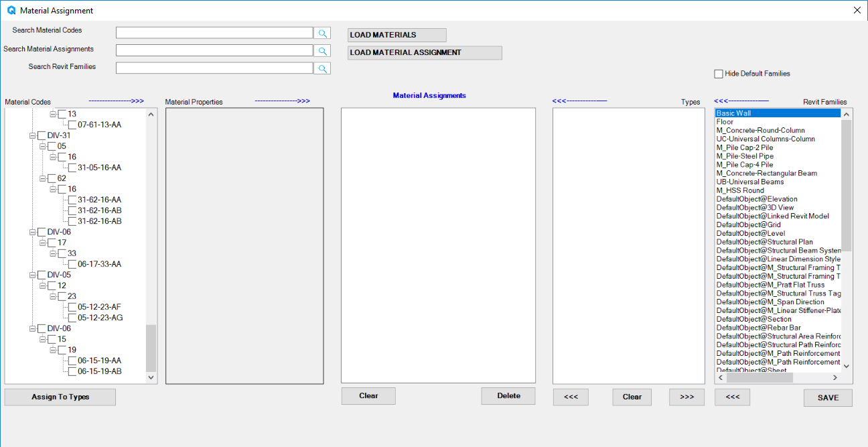Viewport: 868px width, 447px height.
Task: Click LOAD MATERIAL ASSIGNMENT
Action: (x=425, y=52)
